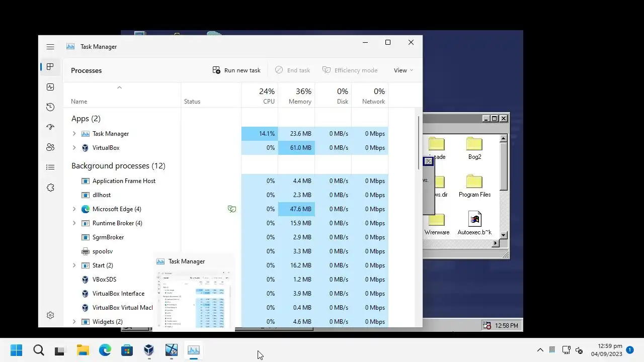Open the Task Manager hamburger navigation menu
The width and height of the screenshot is (644, 362).
tap(50, 47)
